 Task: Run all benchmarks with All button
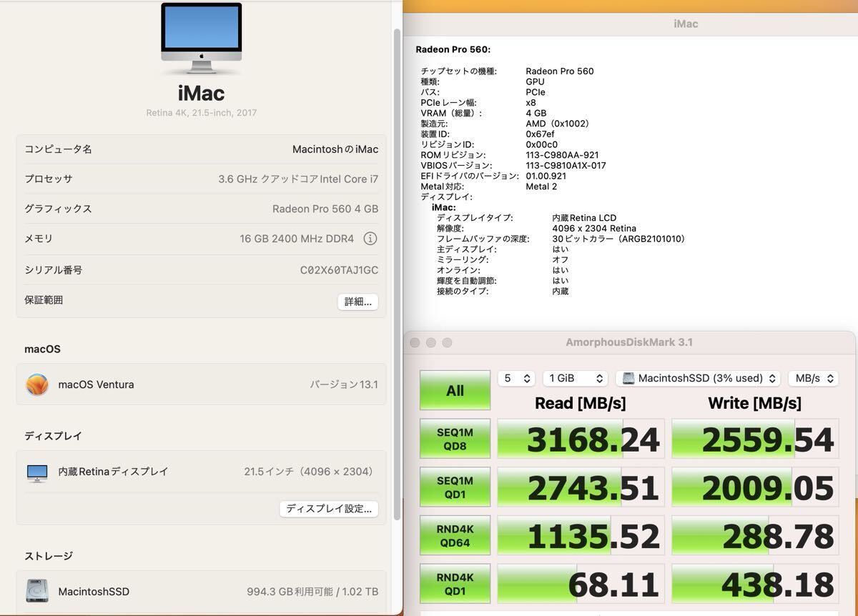pos(455,390)
